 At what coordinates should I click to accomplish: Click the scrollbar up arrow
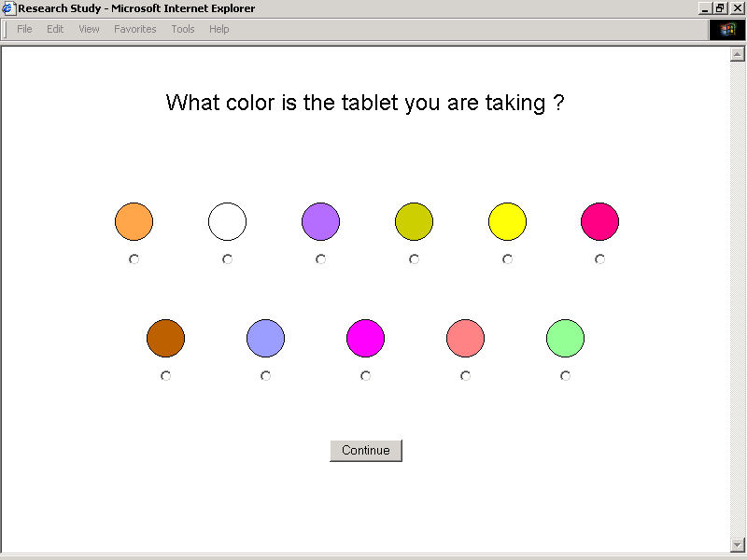737,54
